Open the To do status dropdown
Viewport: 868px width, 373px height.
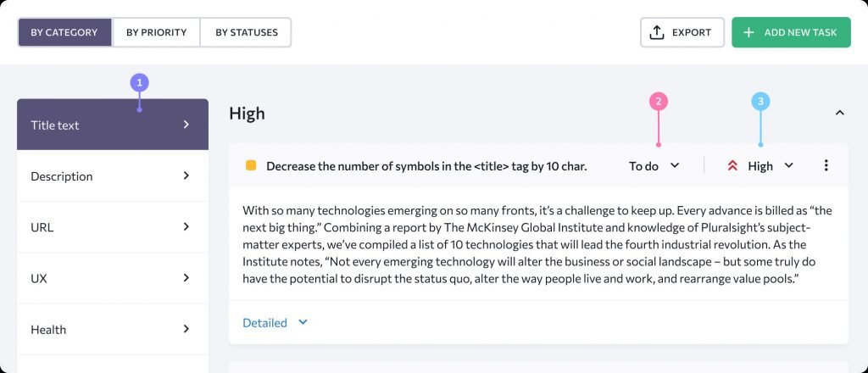[654, 166]
